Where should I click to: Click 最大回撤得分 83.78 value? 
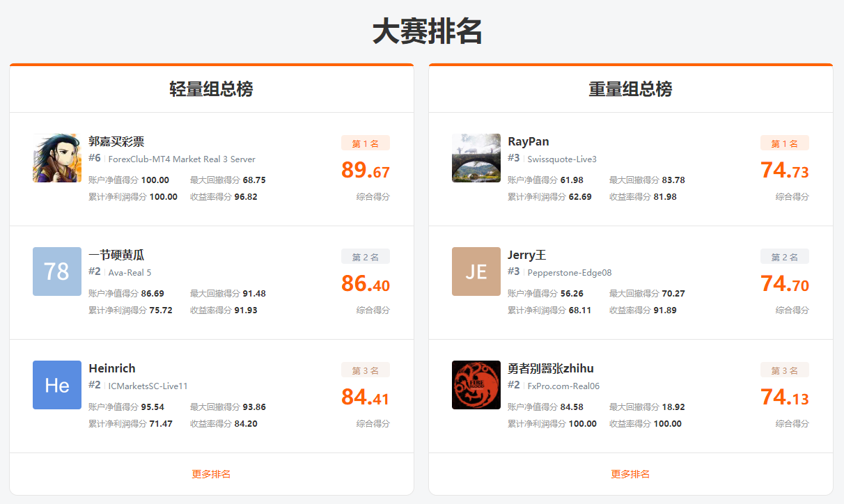tap(673, 180)
